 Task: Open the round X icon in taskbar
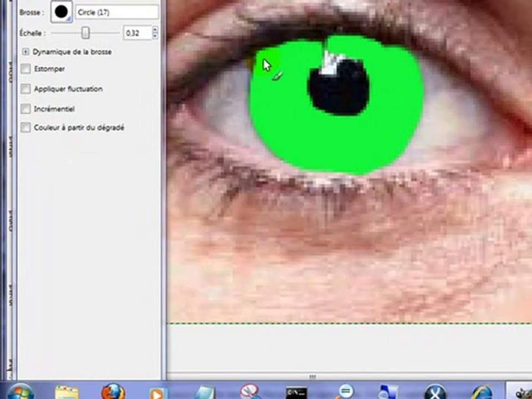pyautogui.click(x=436, y=392)
